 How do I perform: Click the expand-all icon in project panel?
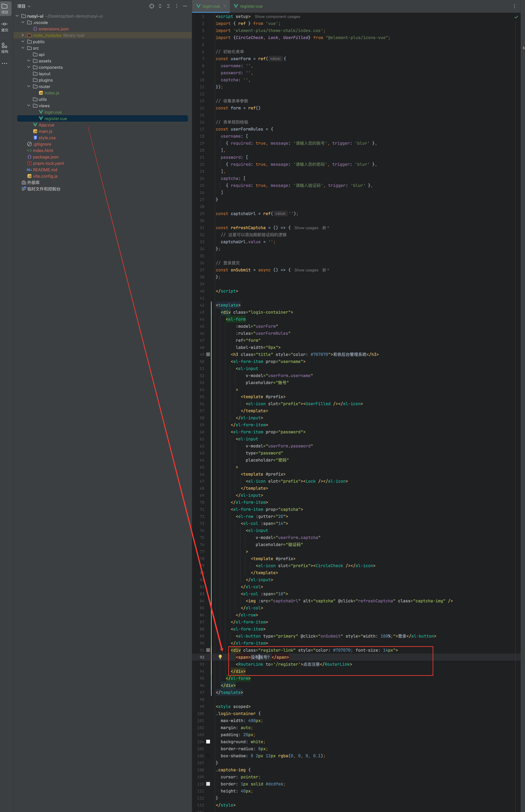[160, 6]
